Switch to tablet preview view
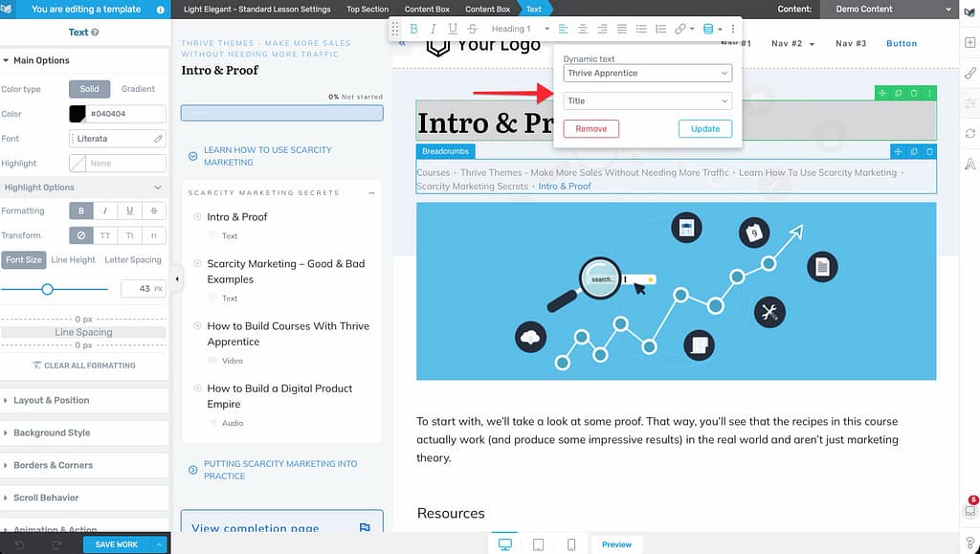The width and height of the screenshot is (980, 554). tap(538, 544)
